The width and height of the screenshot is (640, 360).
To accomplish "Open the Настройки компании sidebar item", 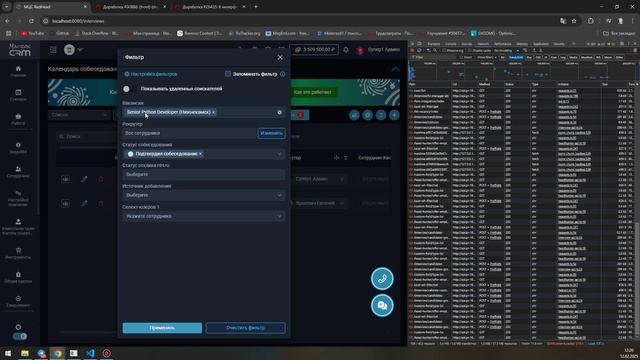I will pyautogui.click(x=18, y=198).
